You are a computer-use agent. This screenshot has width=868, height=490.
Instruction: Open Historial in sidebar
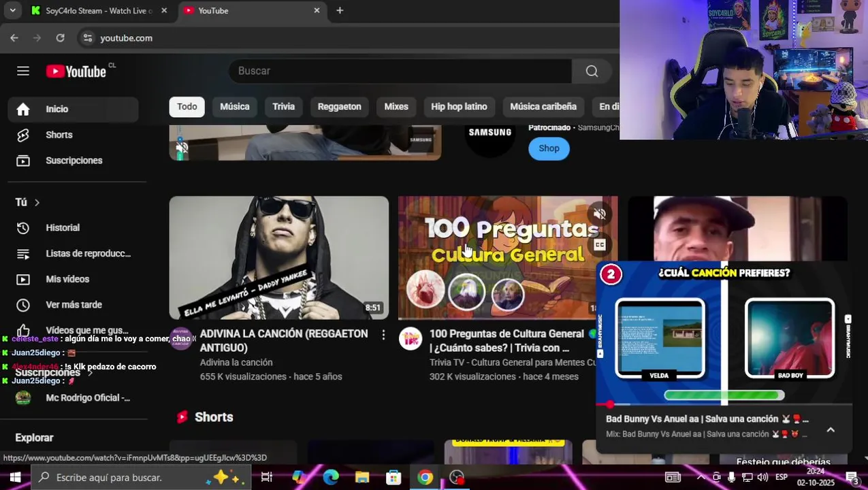(74, 227)
